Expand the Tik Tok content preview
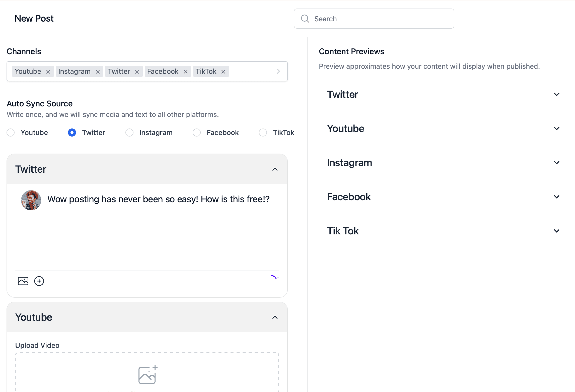575x392 pixels. click(x=556, y=231)
